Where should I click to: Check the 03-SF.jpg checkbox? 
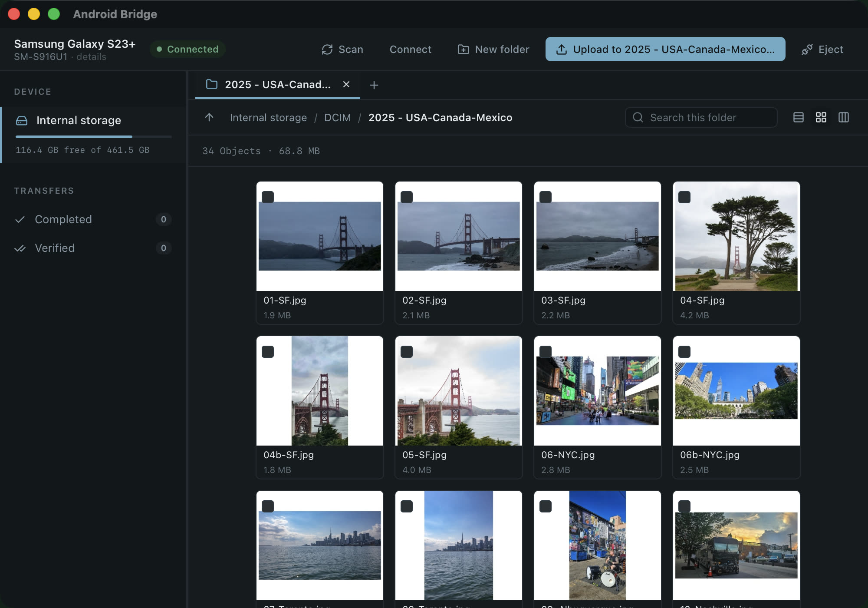coord(546,197)
